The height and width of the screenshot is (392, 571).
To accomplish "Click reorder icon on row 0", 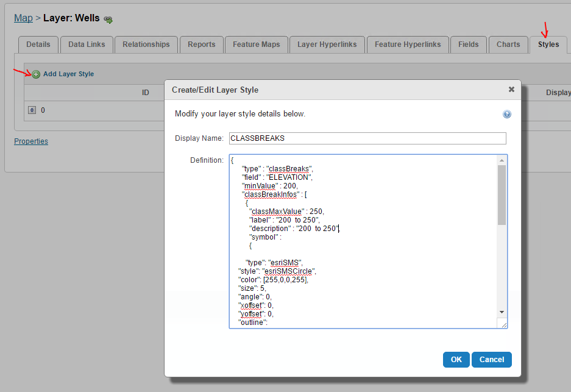I will pos(32,110).
